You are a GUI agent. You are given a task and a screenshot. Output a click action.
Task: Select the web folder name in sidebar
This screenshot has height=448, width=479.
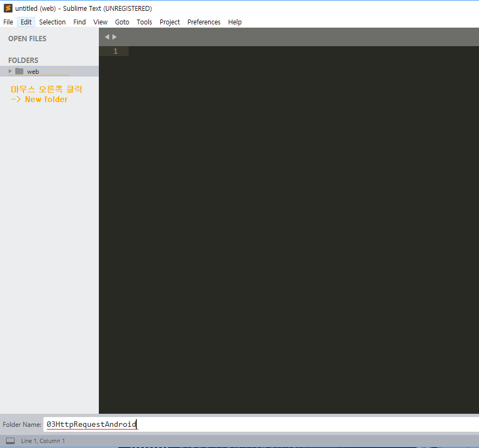tap(33, 72)
